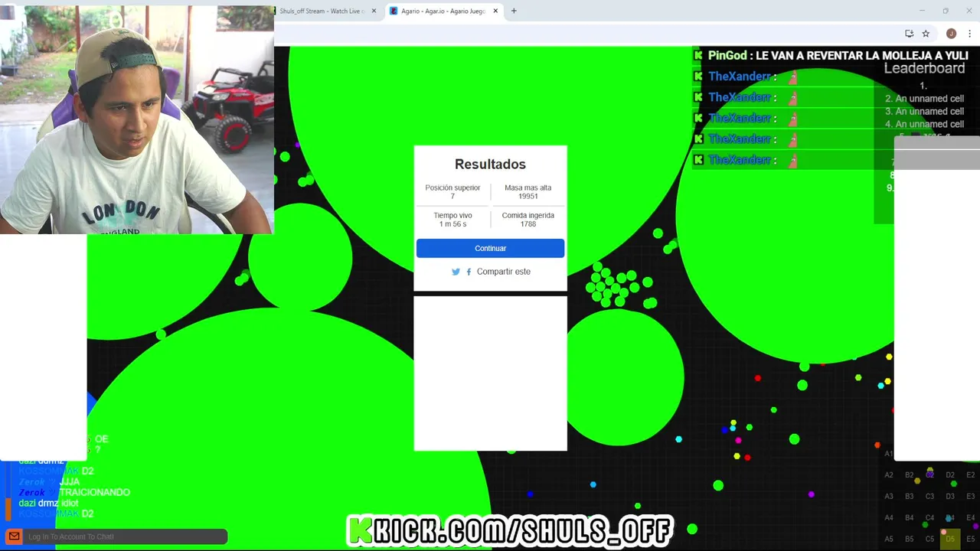980x551 pixels.
Task: Click the Compartir este link
Action: pos(503,272)
